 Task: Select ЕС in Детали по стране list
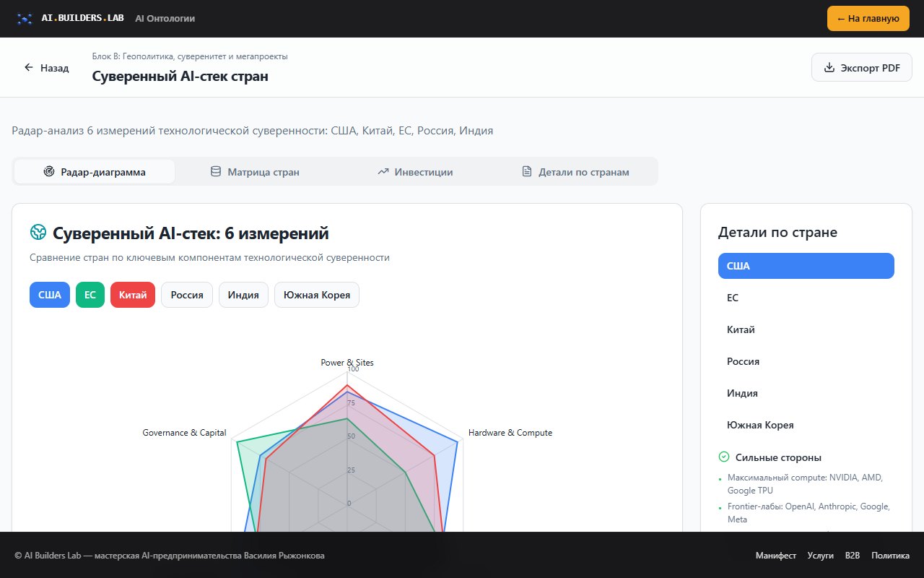[x=806, y=298]
